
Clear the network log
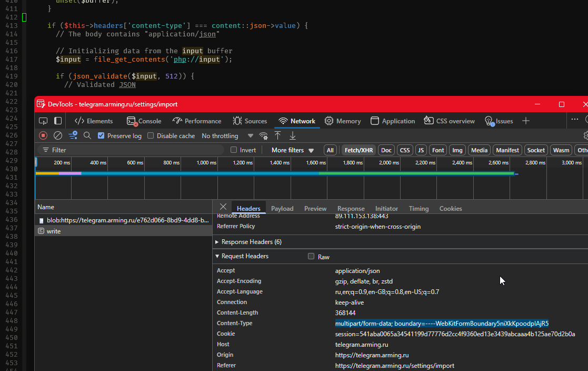58,135
